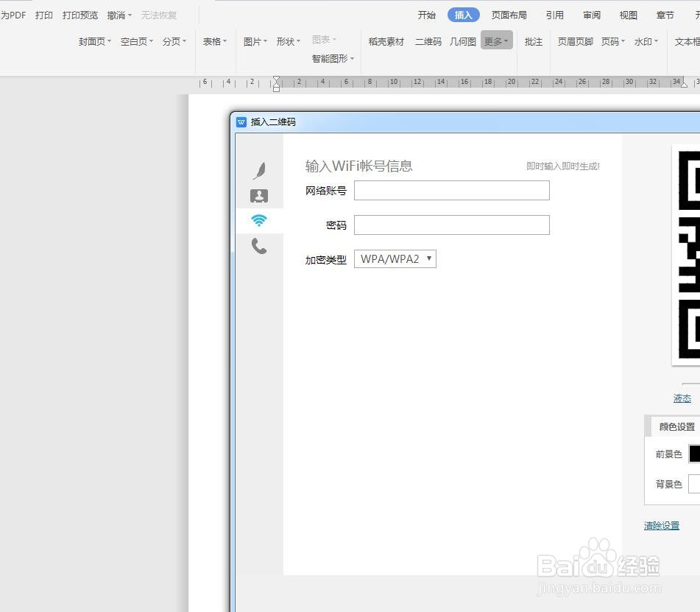Switch to the 章节 ribbon tab
The height and width of the screenshot is (612, 700).
click(x=665, y=15)
